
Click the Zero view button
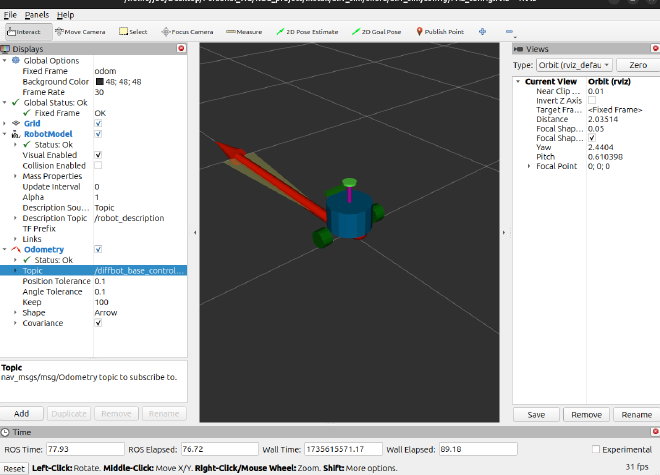click(638, 65)
